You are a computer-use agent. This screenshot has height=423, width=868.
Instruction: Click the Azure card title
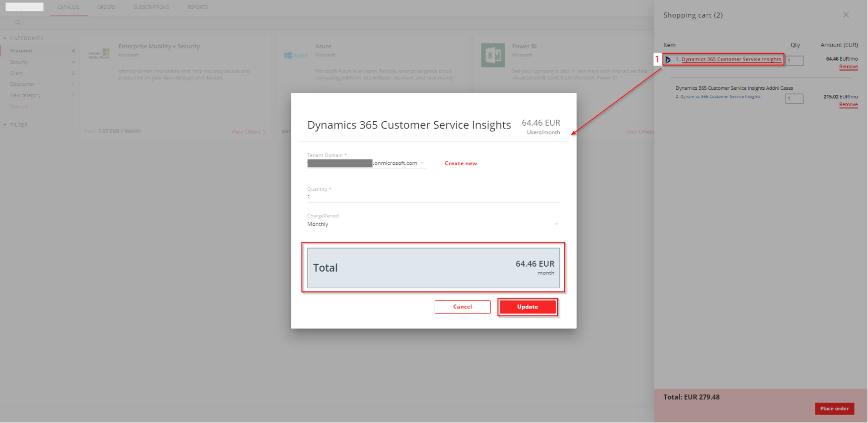coord(323,46)
